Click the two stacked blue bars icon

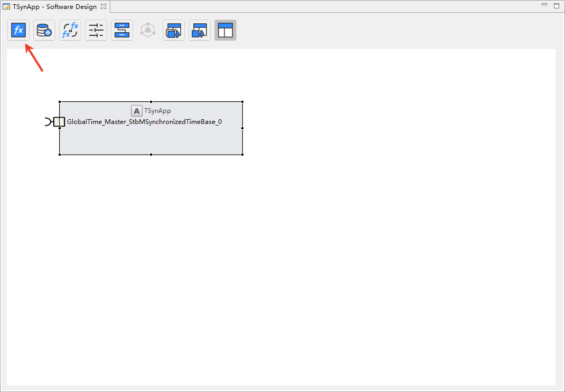tap(122, 31)
